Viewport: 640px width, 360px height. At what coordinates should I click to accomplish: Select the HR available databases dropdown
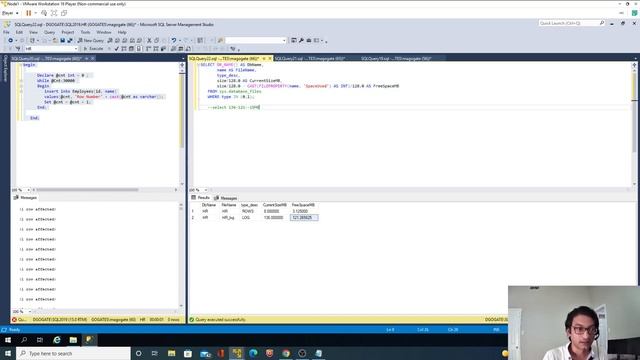pos(51,49)
